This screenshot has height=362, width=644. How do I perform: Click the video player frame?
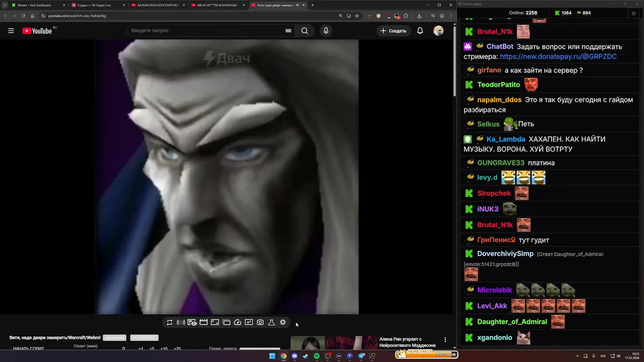click(227, 177)
